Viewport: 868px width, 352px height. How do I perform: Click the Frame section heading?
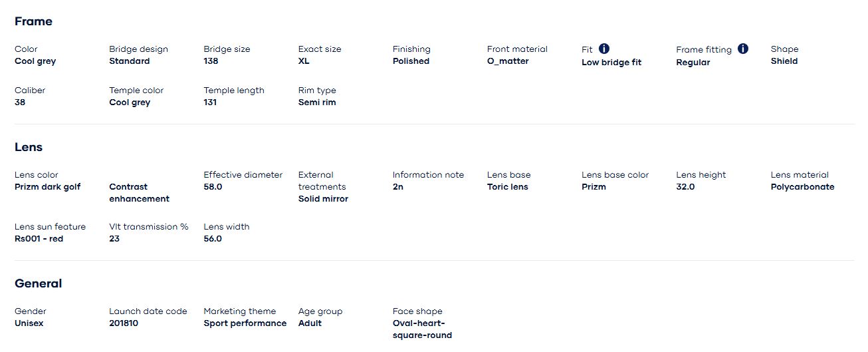click(x=33, y=21)
